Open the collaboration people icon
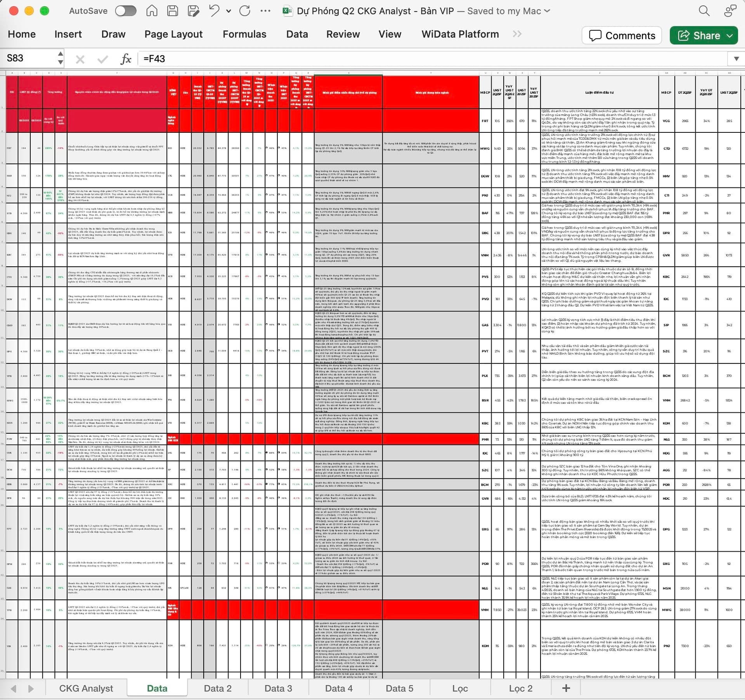This screenshot has width=745, height=700. tap(730, 11)
